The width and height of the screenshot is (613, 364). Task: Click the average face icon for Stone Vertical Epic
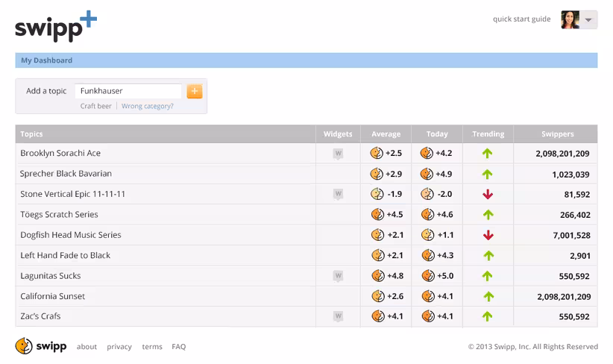pos(377,194)
